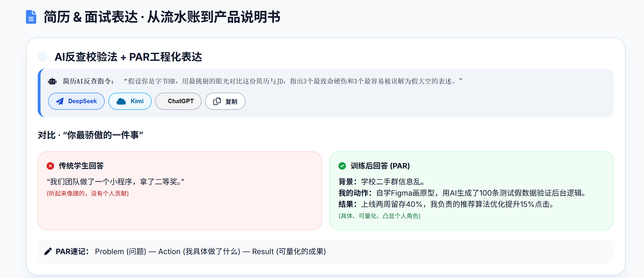This screenshot has height=278, width=644.
Task: Click the green note 具体、可量化、凸显个人角色
Action: (379, 216)
